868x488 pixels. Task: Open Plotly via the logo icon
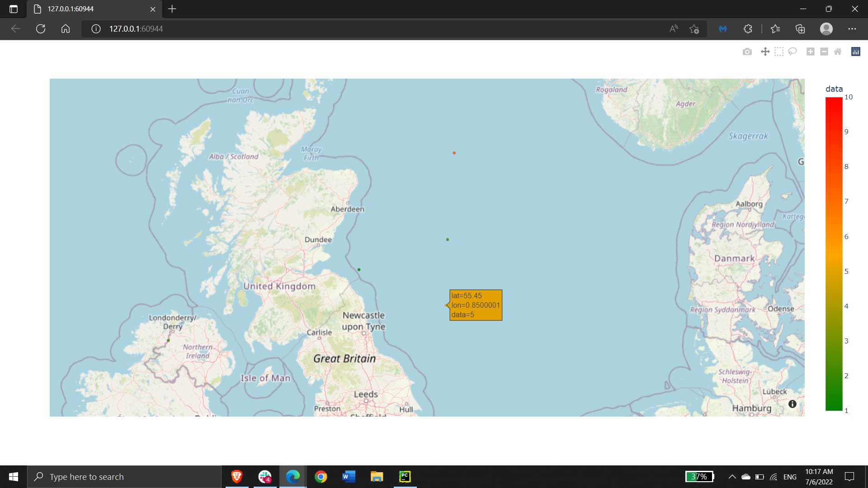pos(855,52)
